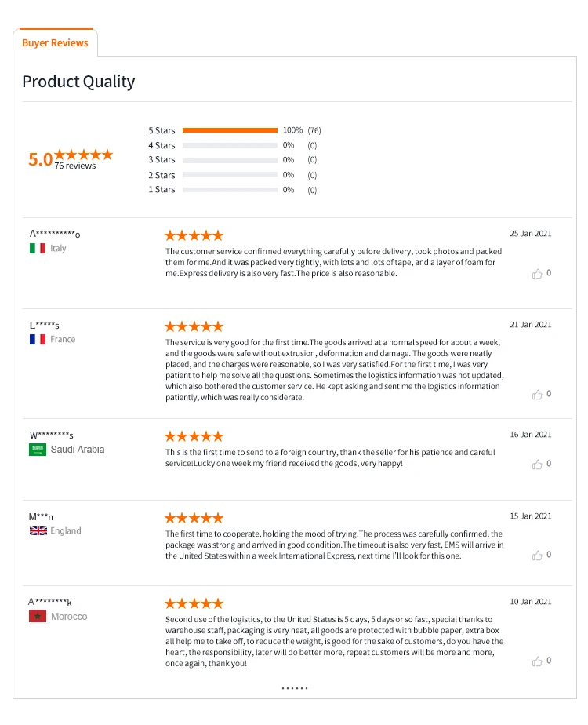Click the overall five-star rating stars

(x=84, y=155)
